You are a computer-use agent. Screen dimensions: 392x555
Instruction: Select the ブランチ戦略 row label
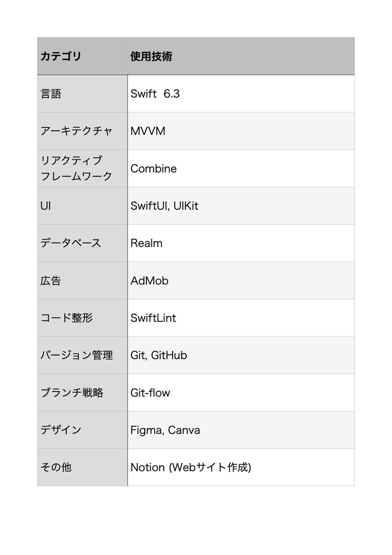(82, 393)
